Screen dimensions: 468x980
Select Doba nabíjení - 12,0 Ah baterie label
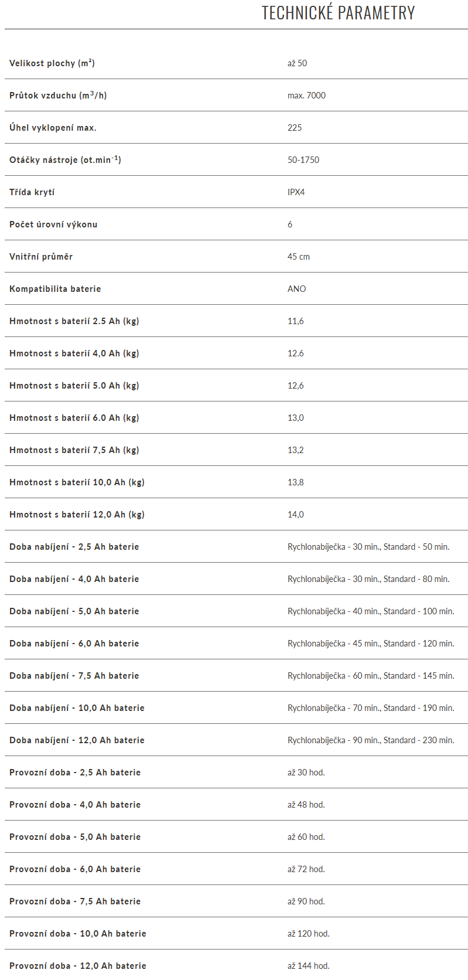tap(77, 740)
